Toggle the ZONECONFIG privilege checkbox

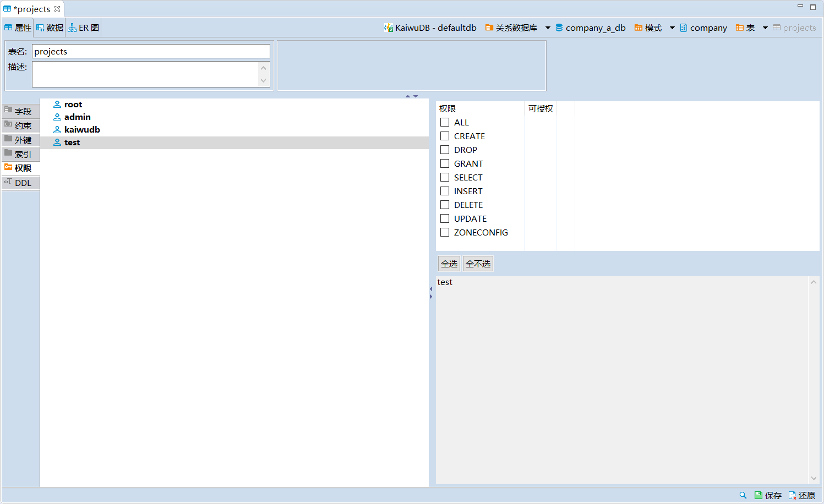(x=445, y=232)
